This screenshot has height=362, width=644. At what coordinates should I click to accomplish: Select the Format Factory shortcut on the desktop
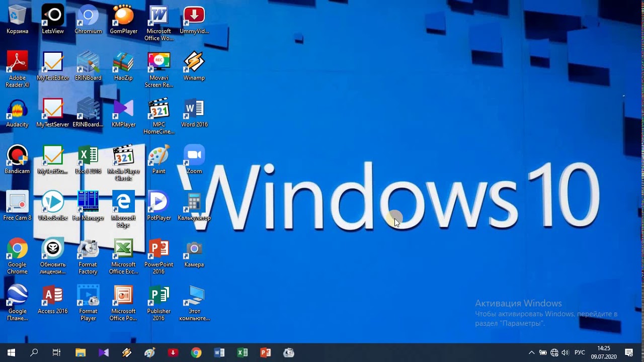tap(88, 256)
